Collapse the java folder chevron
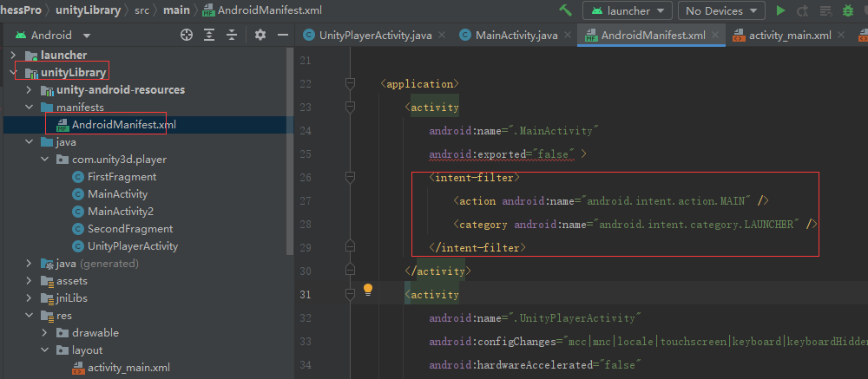The width and height of the screenshot is (868, 379). click(29, 142)
